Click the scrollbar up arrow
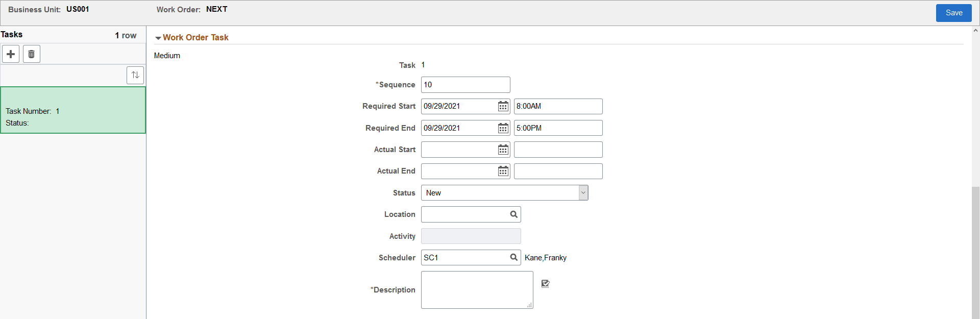Viewport: 980px width, 319px height. [976, 31]
